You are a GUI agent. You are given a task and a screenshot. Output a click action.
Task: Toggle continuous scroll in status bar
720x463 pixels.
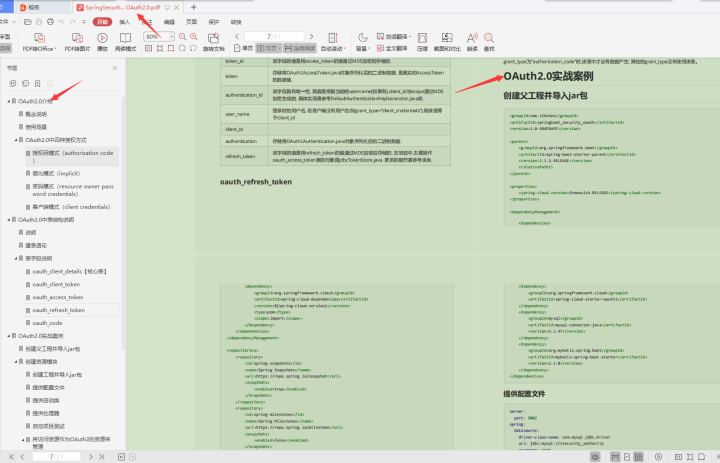(615, 457)
